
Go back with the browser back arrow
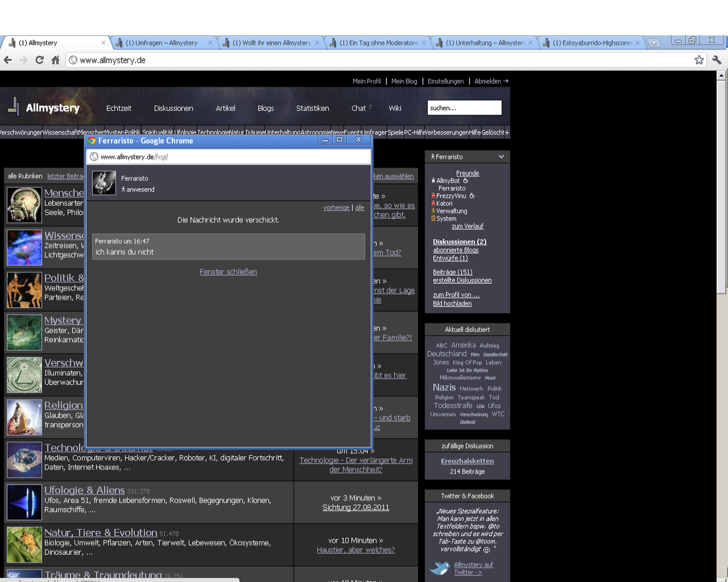pyautogui.click(x=8, y=60)
